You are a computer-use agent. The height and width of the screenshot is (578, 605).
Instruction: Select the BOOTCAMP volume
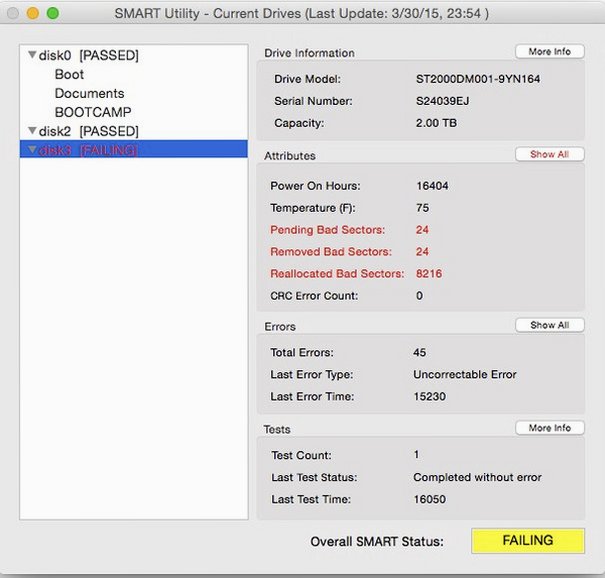[93, 112]
